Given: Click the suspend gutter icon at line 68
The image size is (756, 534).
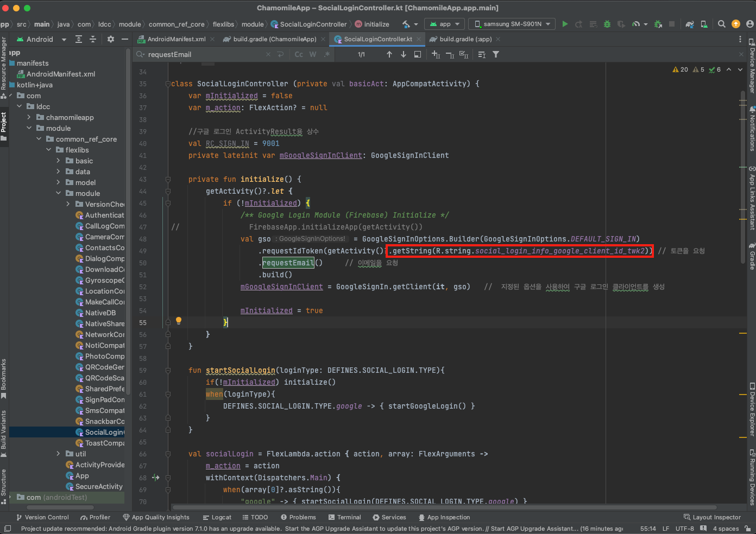Looking at the screenshot, I should (x=156, y=478).
